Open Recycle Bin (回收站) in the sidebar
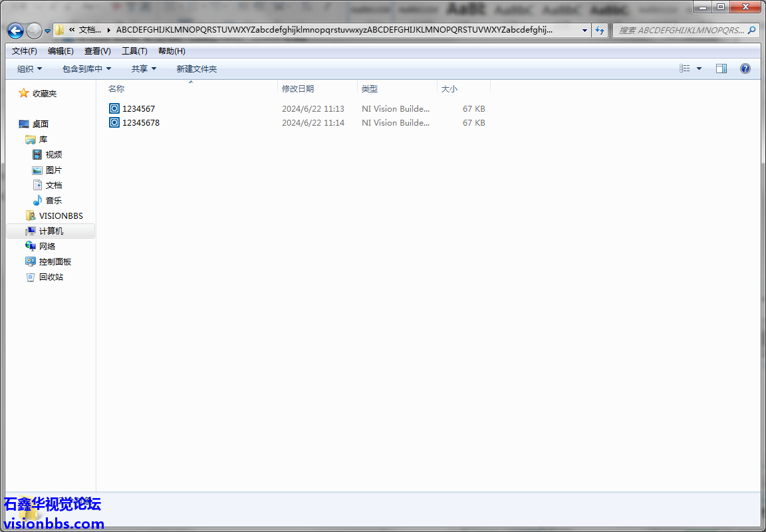This screenshot has height=532, width=766. point(51,277)
